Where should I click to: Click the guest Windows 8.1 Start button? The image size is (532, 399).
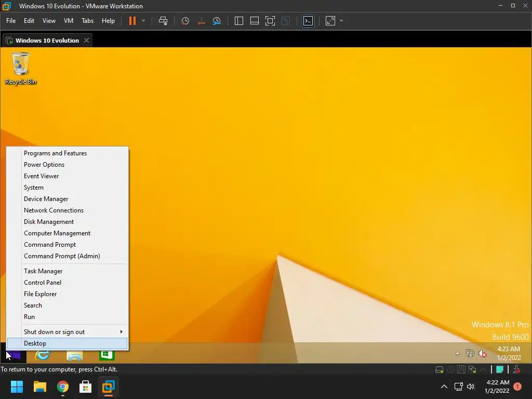tap(14, 355)
